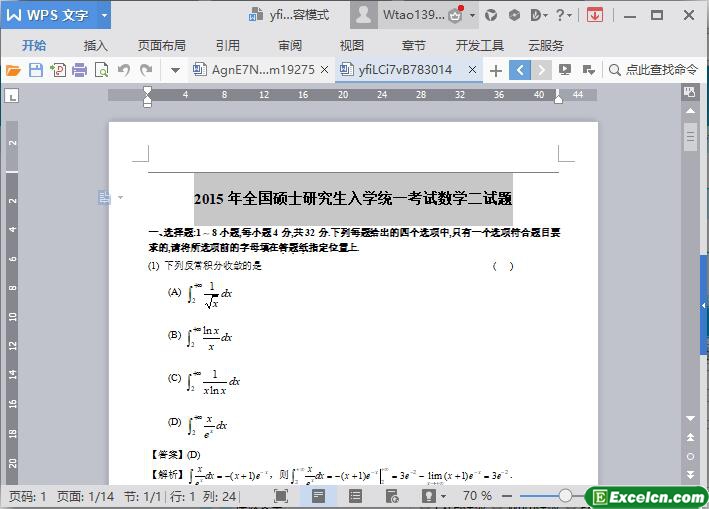Click the scroll up arrow
This screenshot has width=709, height=509.
[690, 111]
